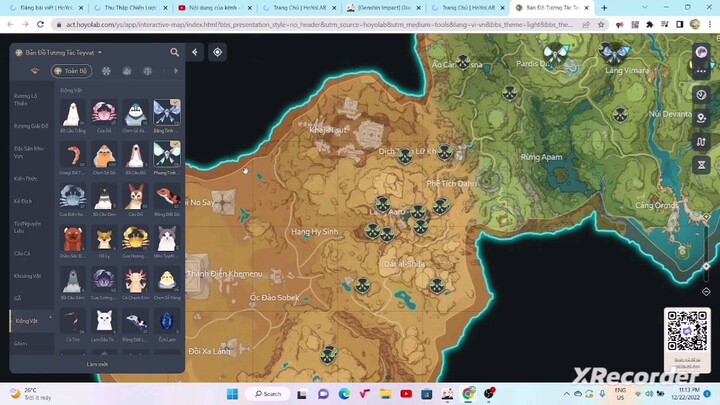Click the marker near Núi Devantaka
Screen dimensions: 720x405
620,115
